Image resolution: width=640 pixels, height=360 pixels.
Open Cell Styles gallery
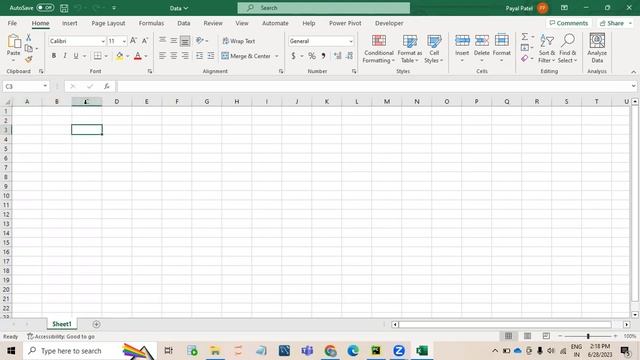pyautogui.click(x=434, y=49)
